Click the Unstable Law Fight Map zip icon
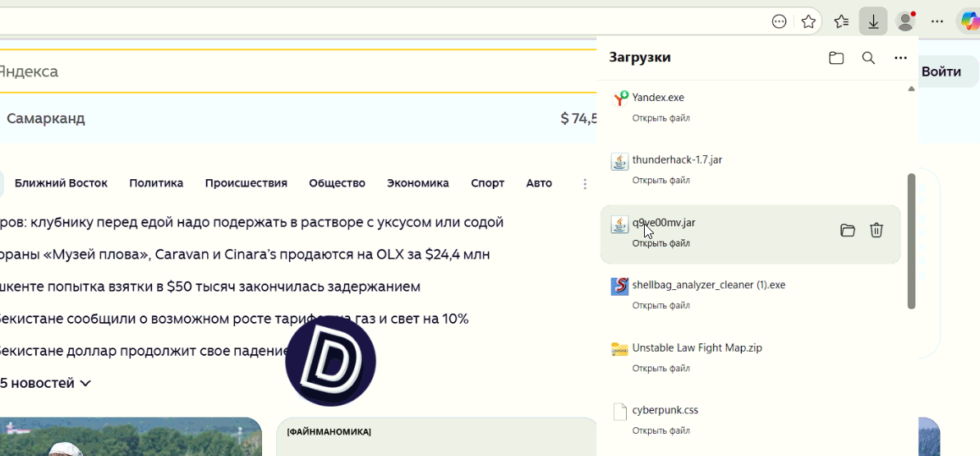This screenshot has height=456, width=980. (x=619, y=349)
